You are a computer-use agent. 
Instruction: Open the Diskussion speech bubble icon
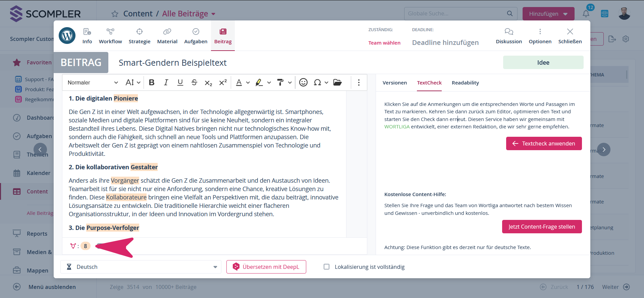(x=508, y=32)
